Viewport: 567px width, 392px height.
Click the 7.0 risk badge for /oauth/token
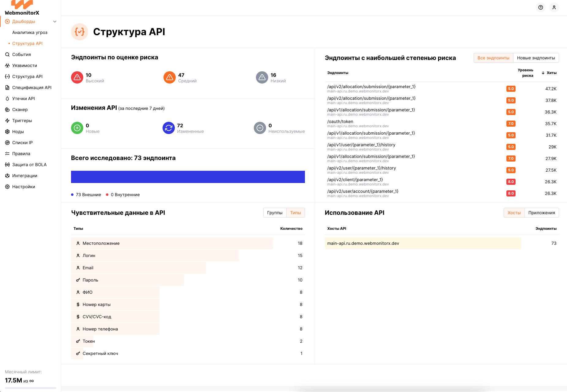pyautogui.click(x=511, y=124)
